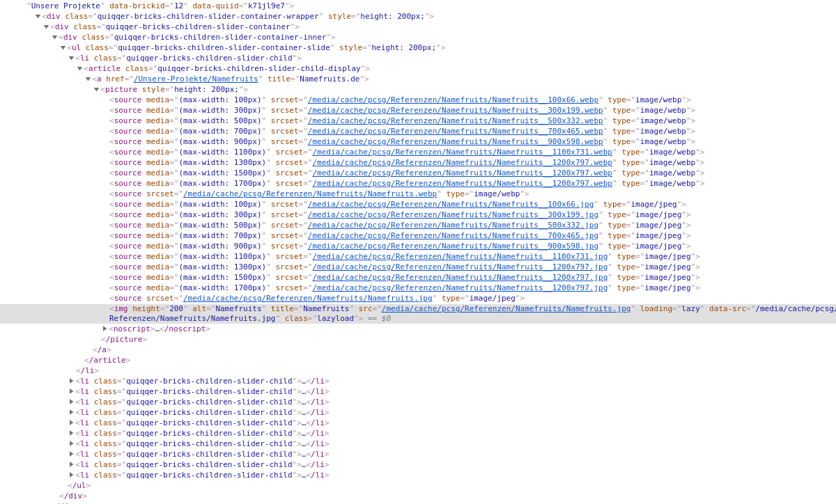Collapse the article slider-child-display node

coord(79,69)
